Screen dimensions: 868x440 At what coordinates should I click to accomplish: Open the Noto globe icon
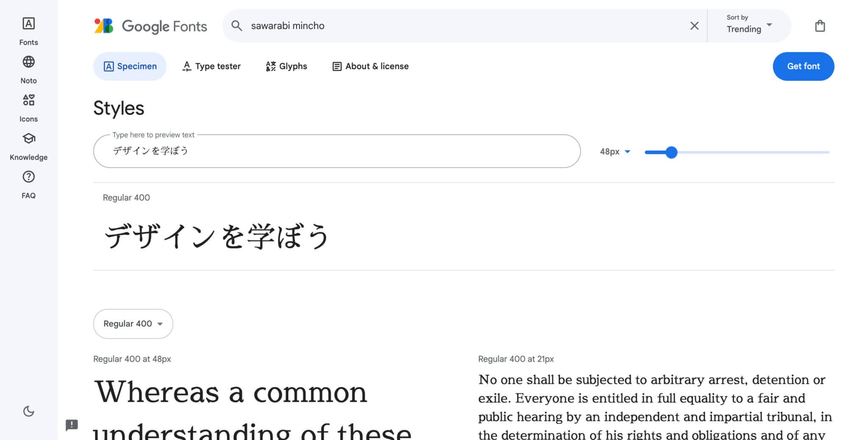pyautogui.click(x=28, y=62)
